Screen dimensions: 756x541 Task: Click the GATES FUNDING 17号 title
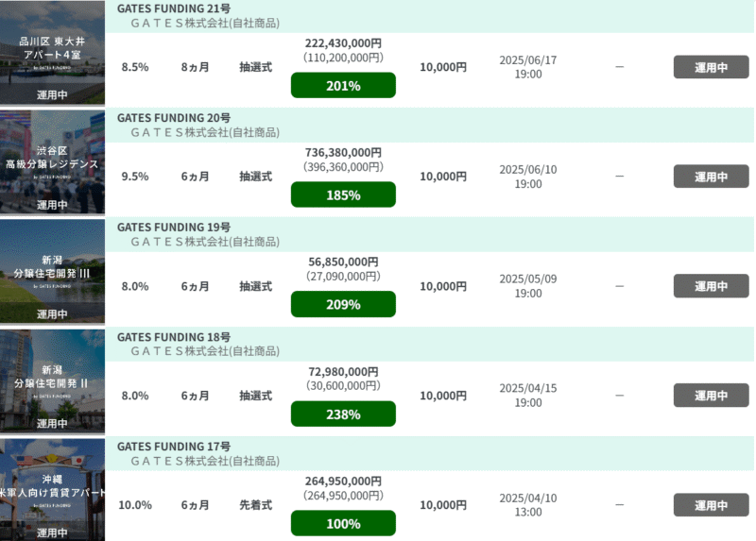174,447
